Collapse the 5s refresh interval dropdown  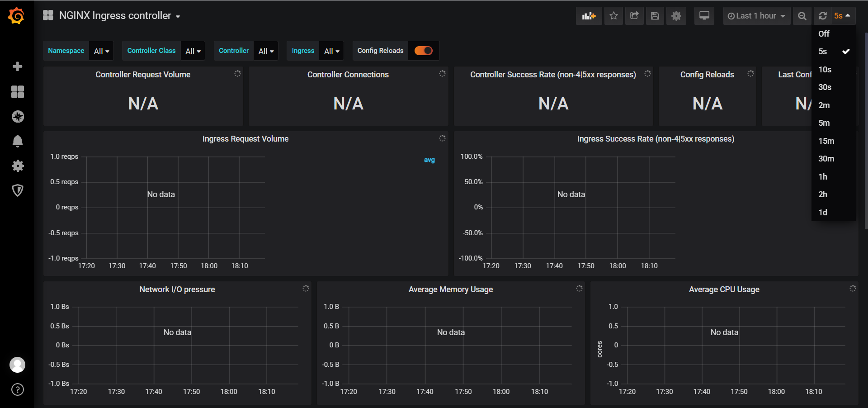843,16
